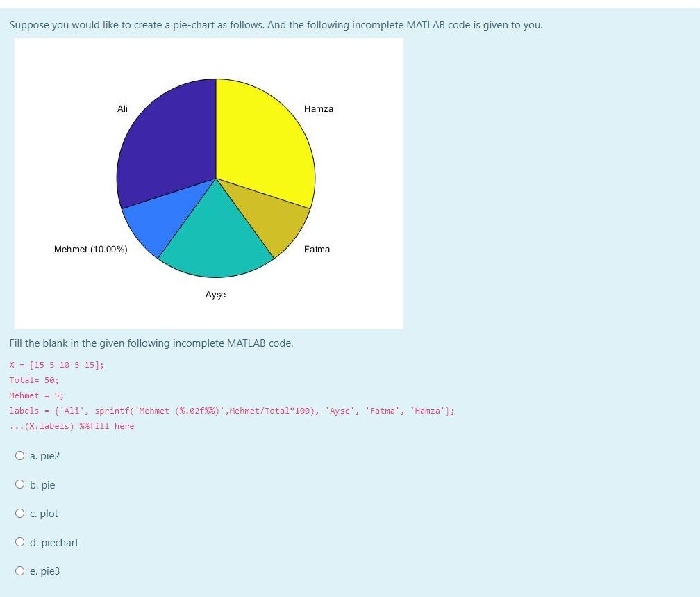Click the "Mehmet (10.00%)" label
Viewport: 700px width, 597px height.
tap(91, 249)
